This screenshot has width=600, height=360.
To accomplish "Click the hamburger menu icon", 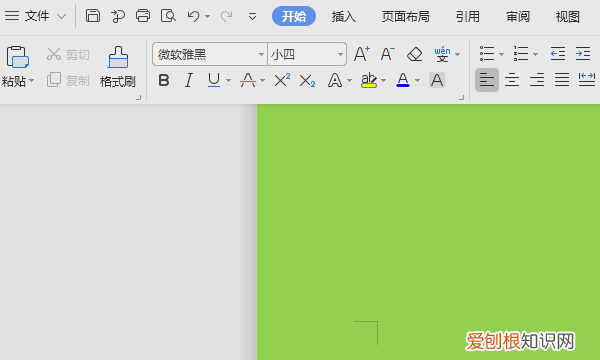I will pyautogui.click(x=12, y=16).
